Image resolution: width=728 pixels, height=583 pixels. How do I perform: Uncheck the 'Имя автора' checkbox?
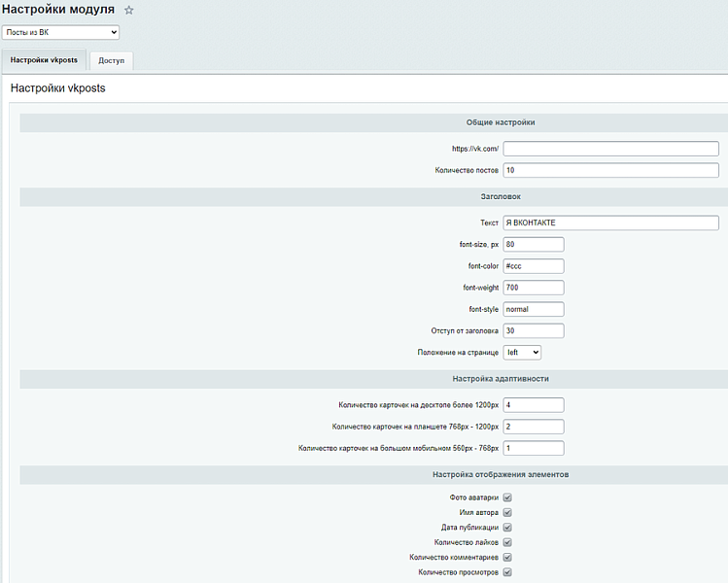click(x=507, y=512)
